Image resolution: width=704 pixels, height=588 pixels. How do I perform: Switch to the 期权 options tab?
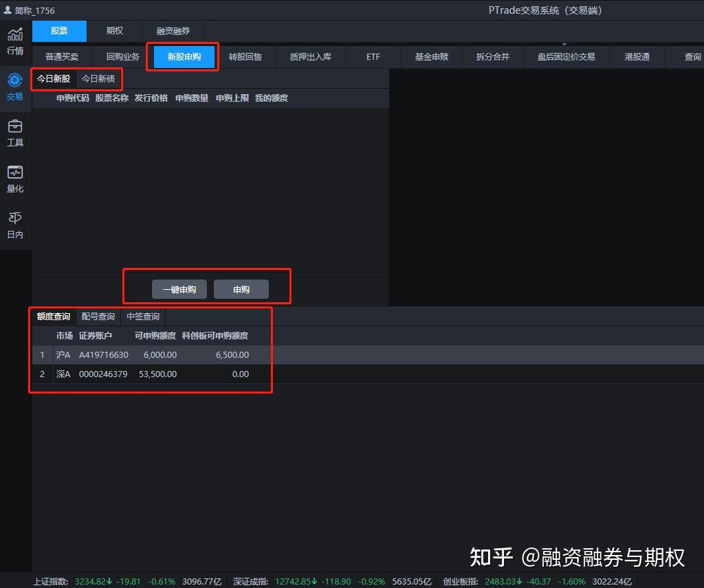115,31
